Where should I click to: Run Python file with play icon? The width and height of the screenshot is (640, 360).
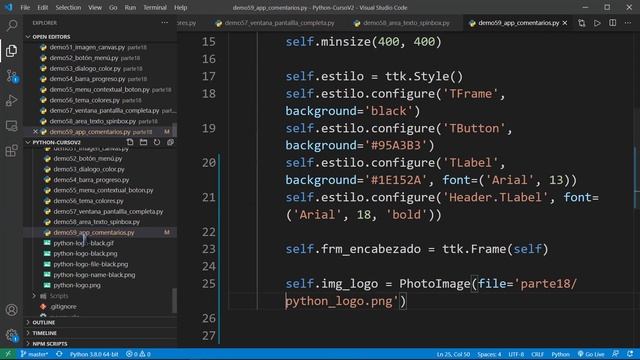[597, 23]
